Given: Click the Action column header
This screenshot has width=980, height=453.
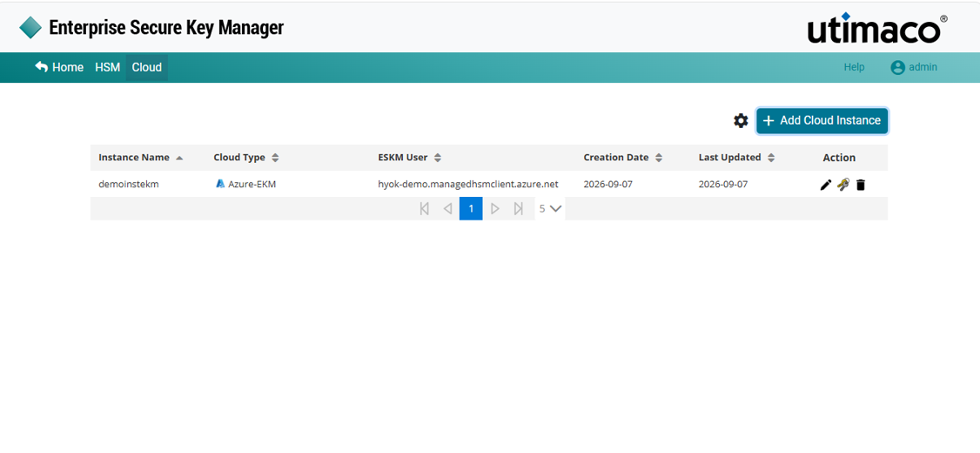Looking at the screenshot, I should coord(839,158).
